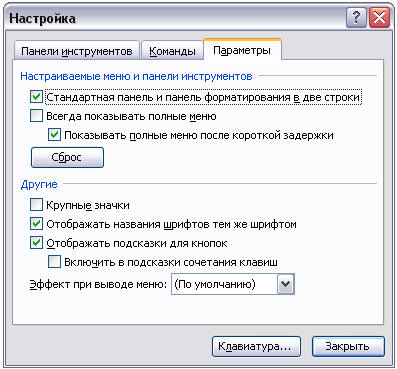The width and height of the screenshot is (397, 369).
Task: Disable Отображать названия шрифтов тем же шрифтом
Action: 36,224
